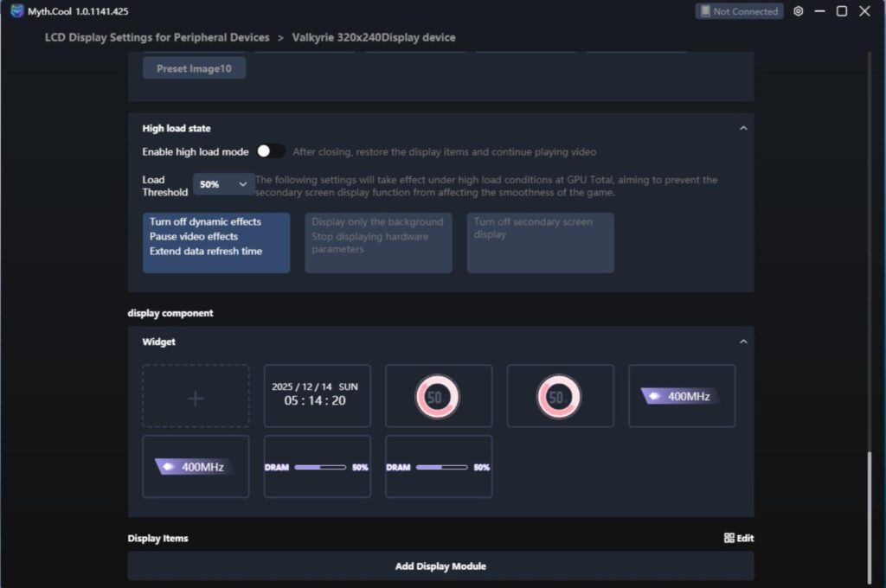Click the Edit grid icon for Display Items
This screenshot has height=588, width=886.
click(729, 538)
